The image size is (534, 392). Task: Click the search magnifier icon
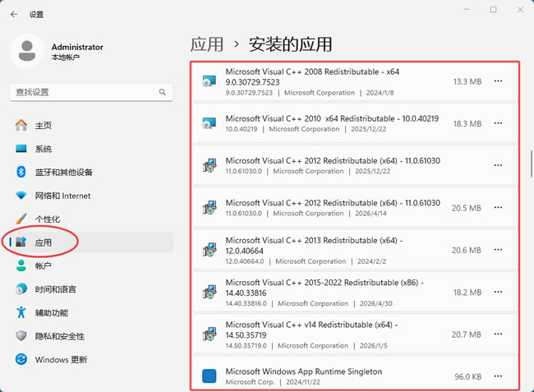click(x=163, y=92)
